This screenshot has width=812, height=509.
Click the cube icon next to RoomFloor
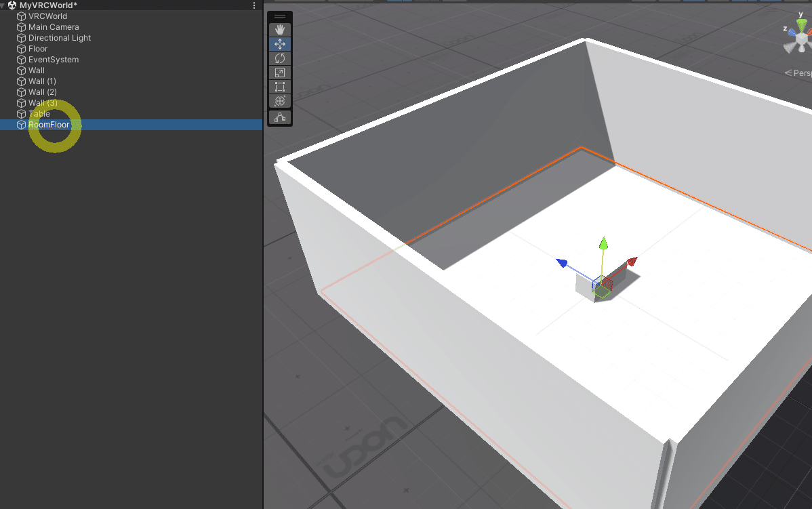[x=21, y=125]
